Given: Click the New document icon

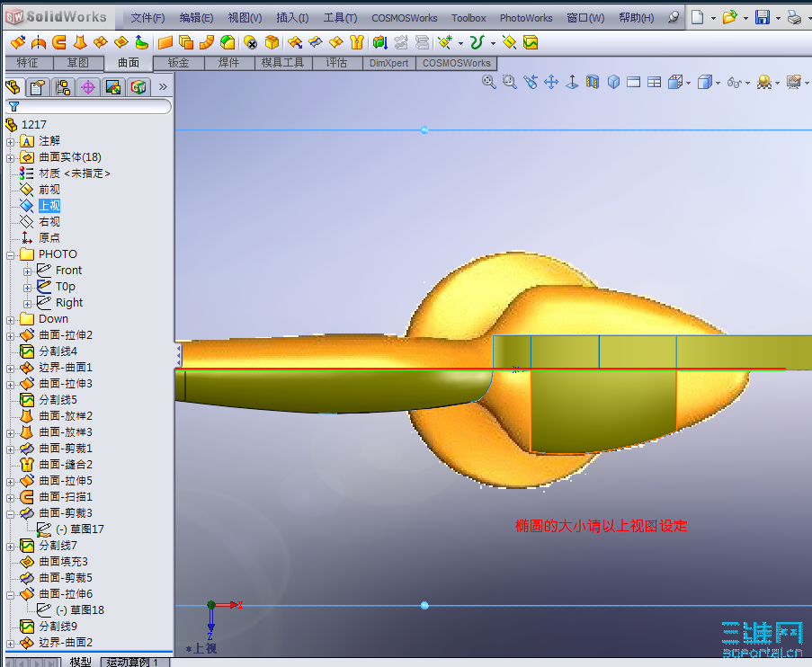Looking at the screenshot, I should click(698, 18).
